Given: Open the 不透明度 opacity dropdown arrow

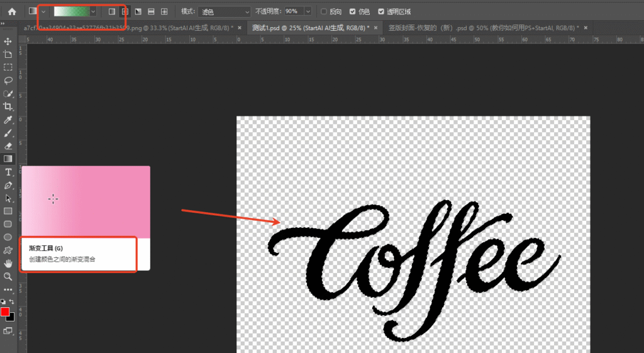Looking at the screenshot, I should coord(307,11).
